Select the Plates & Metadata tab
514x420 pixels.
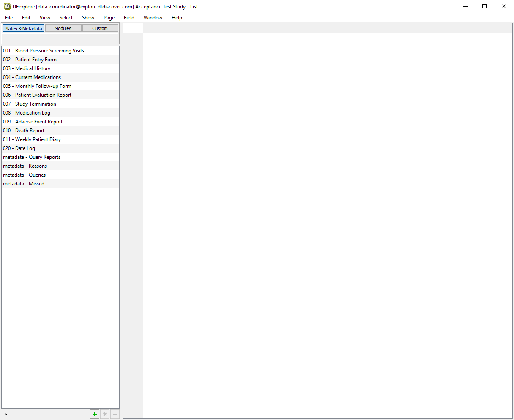(x=23, y=28)
